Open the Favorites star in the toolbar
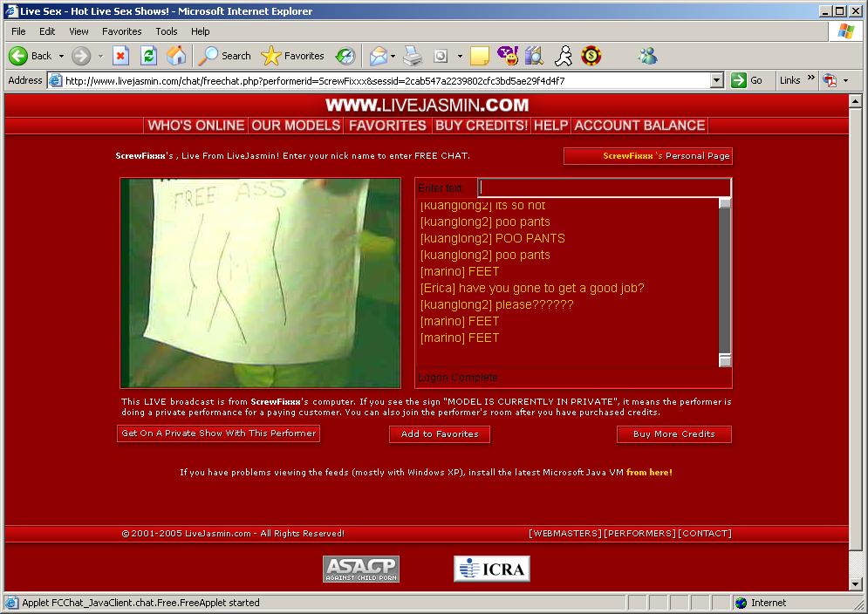Screen dimensions: 868x614 click(270, 56)
